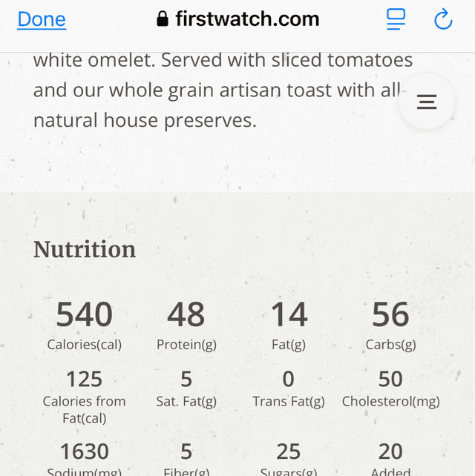The width and height of the screenshot is (475, 476).
Task: Select the 48 Protein value
Action: (x=186, y=315)
